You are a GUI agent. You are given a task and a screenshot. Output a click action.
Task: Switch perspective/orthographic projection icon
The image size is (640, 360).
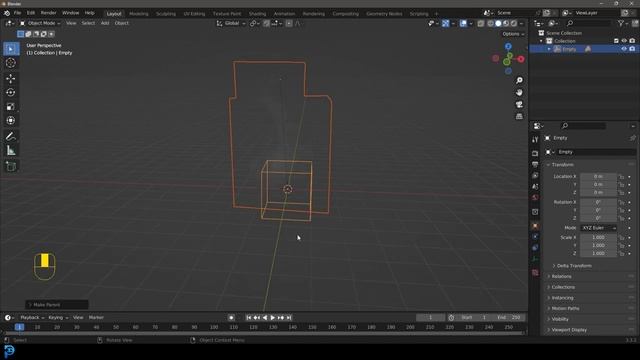click(x=519, y=117)
